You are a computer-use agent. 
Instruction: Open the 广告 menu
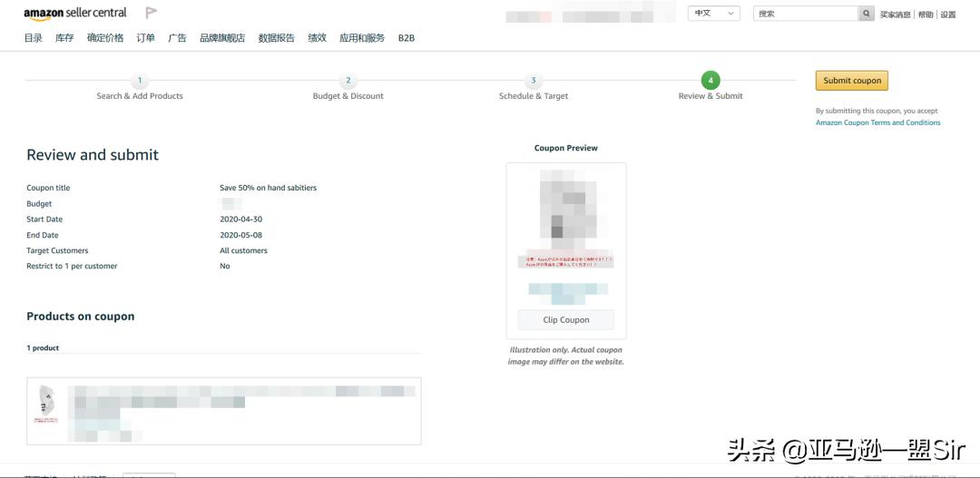(x=178, y=38)
